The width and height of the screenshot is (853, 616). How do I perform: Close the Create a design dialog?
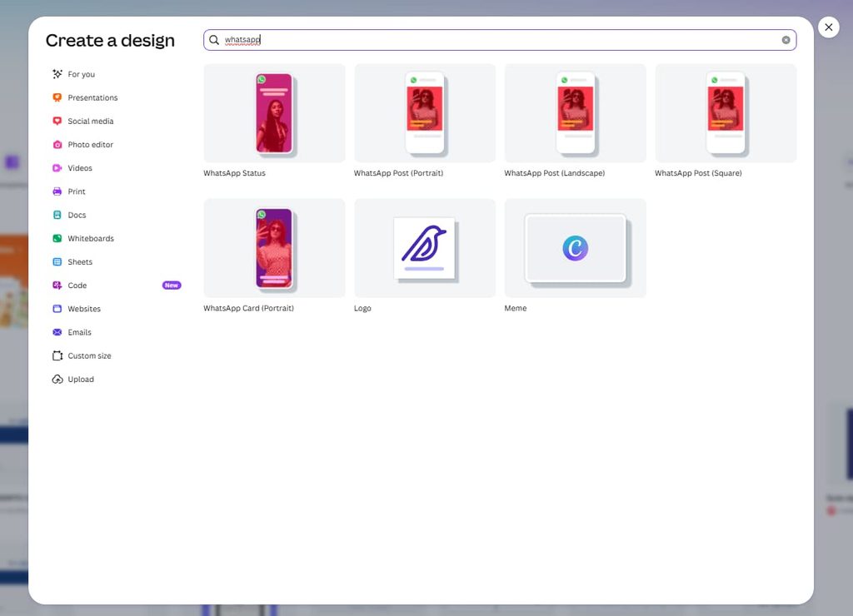(829, 27)
